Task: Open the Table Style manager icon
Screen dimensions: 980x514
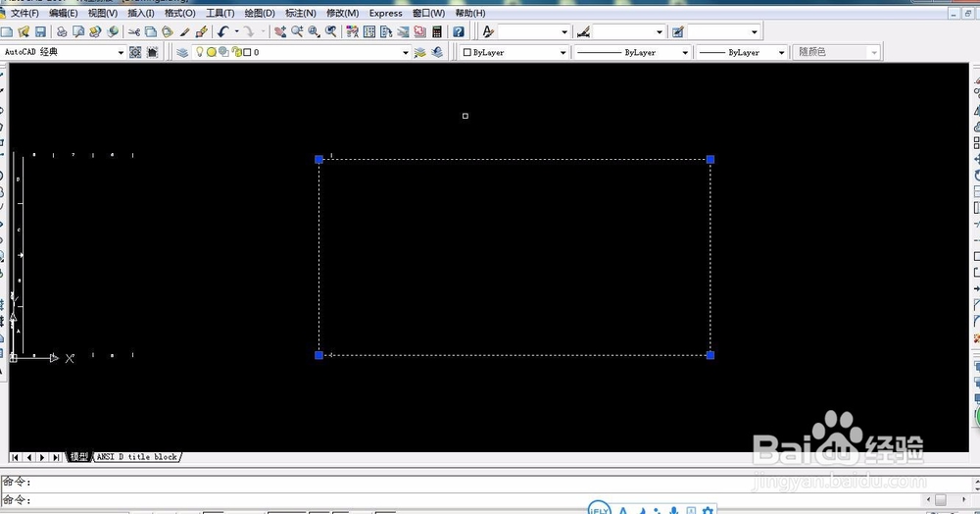Action: 678,31
